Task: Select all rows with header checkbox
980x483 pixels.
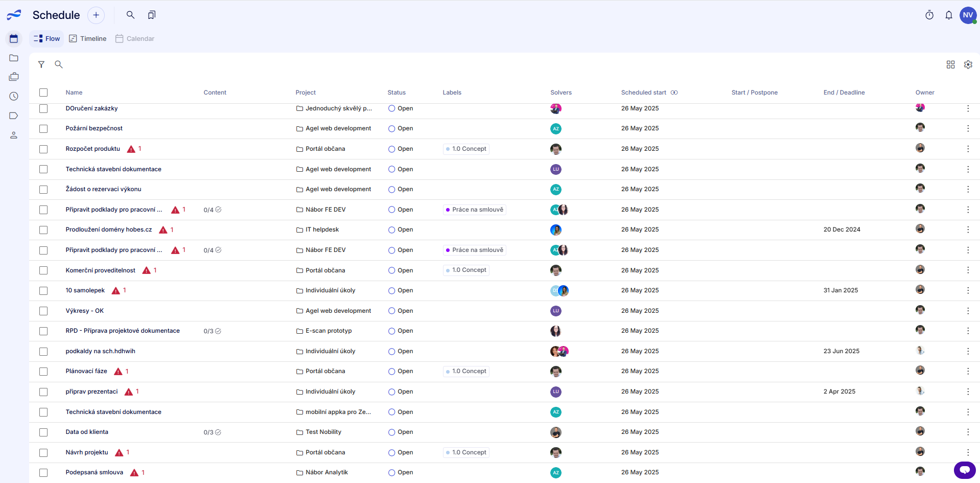Action: click(x=43, y=93)
